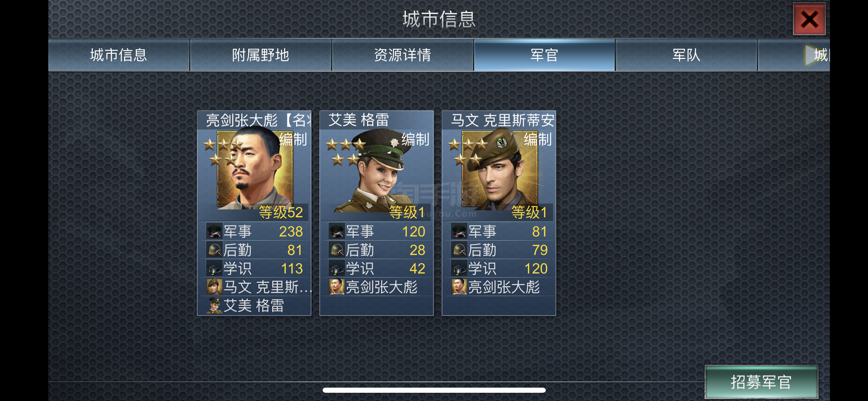Viewport: 868px width, 401px height.
Task: Click 编制 on 亮剑张大彪's card
Action: coord(293,139)
